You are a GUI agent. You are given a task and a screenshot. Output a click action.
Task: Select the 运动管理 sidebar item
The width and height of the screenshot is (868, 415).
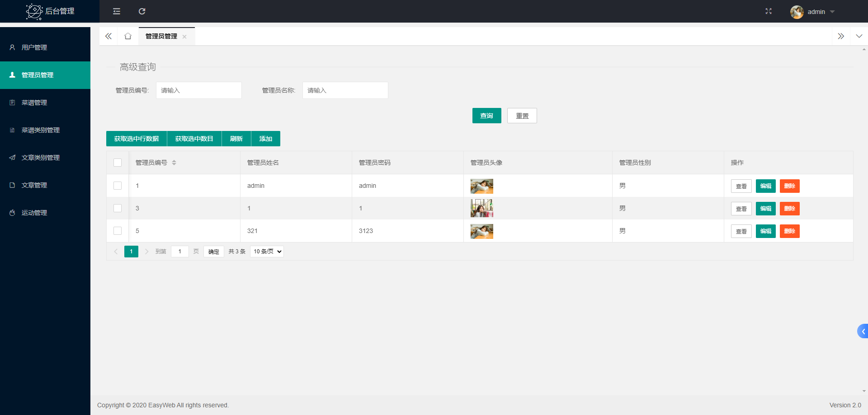coord(34,213)
